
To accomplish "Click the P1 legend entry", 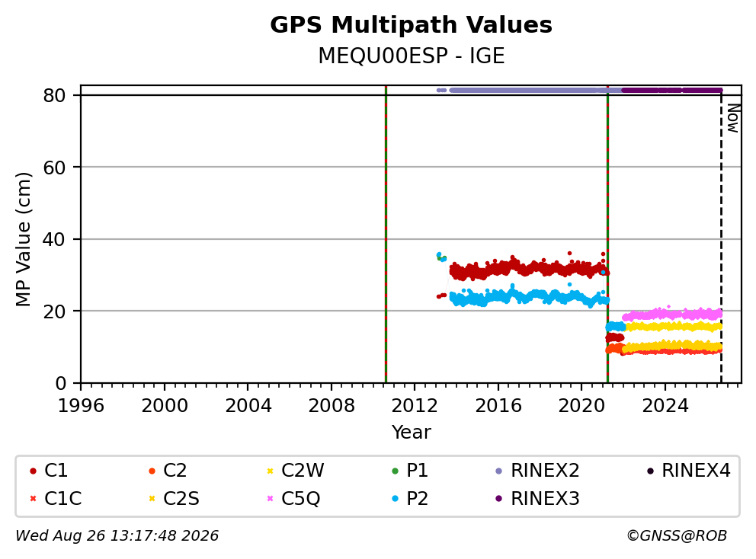I will click(410, 471).
